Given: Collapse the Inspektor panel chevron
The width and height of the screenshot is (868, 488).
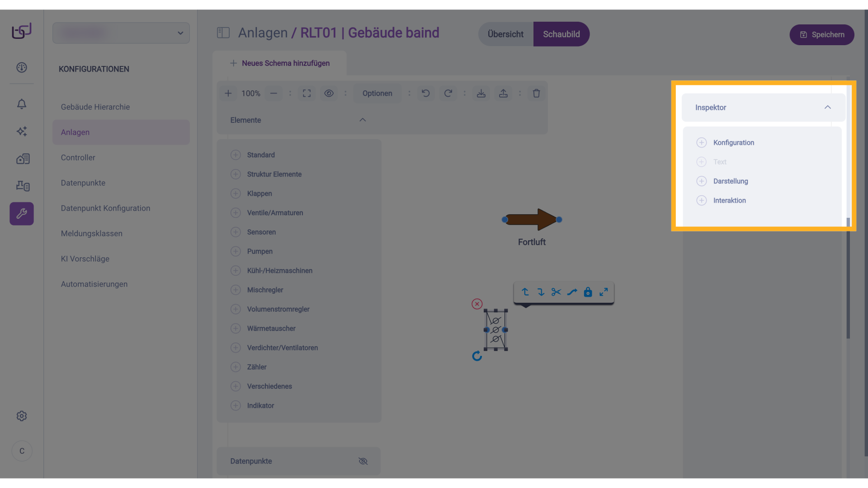Looking at the screenshot, I should tap(827, 107).
